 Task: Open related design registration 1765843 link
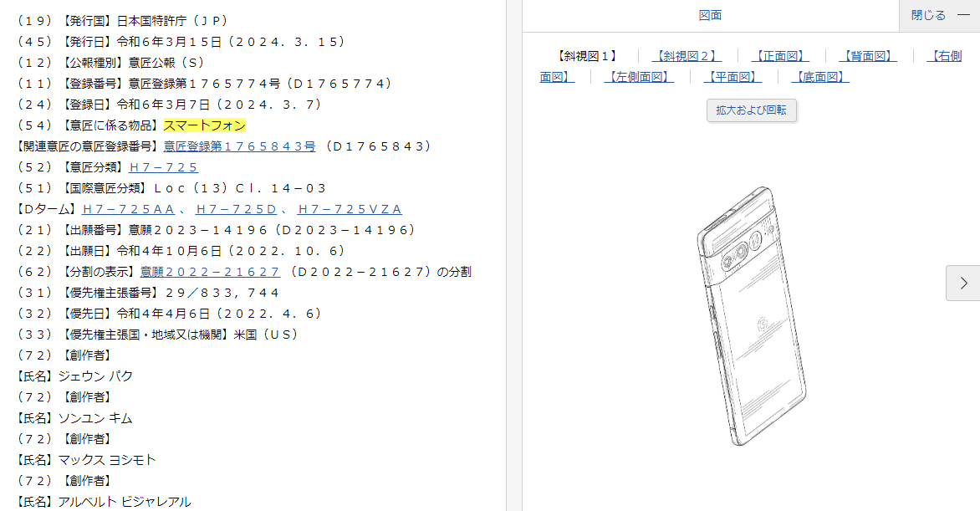click(239, 146)
